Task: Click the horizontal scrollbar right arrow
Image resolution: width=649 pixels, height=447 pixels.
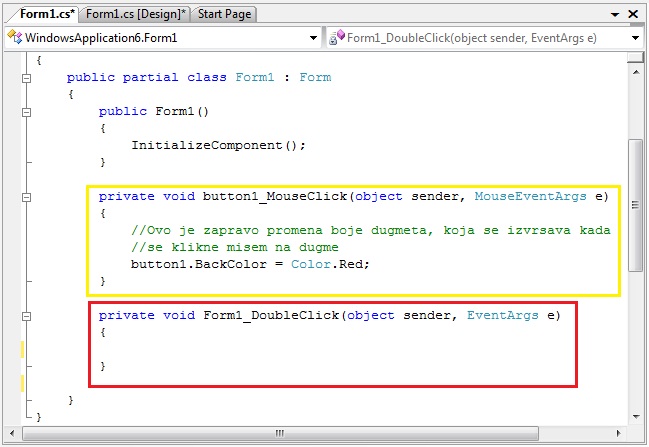Action: [x=619, y=433]
